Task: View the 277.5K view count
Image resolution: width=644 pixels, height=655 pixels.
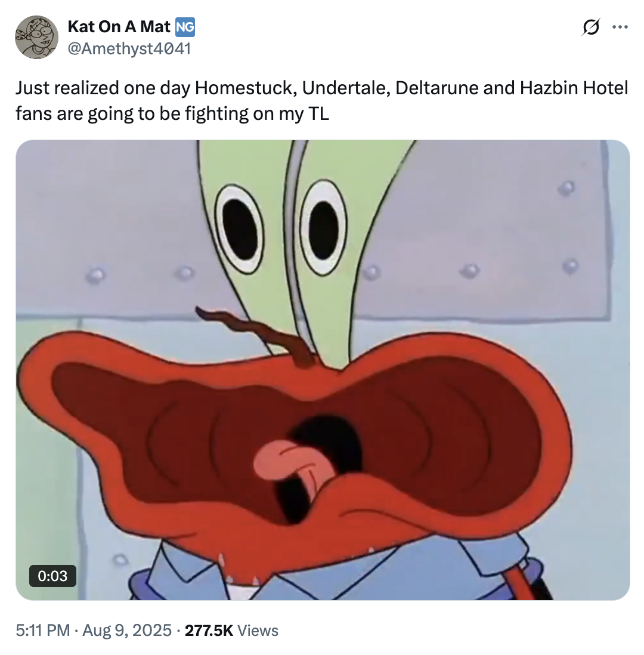Action: [209, 631]
